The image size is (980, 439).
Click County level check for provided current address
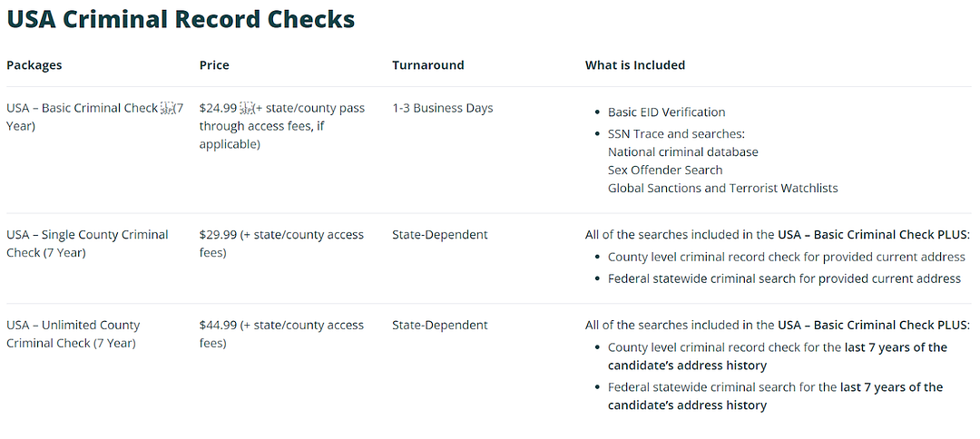coord(786,258)
